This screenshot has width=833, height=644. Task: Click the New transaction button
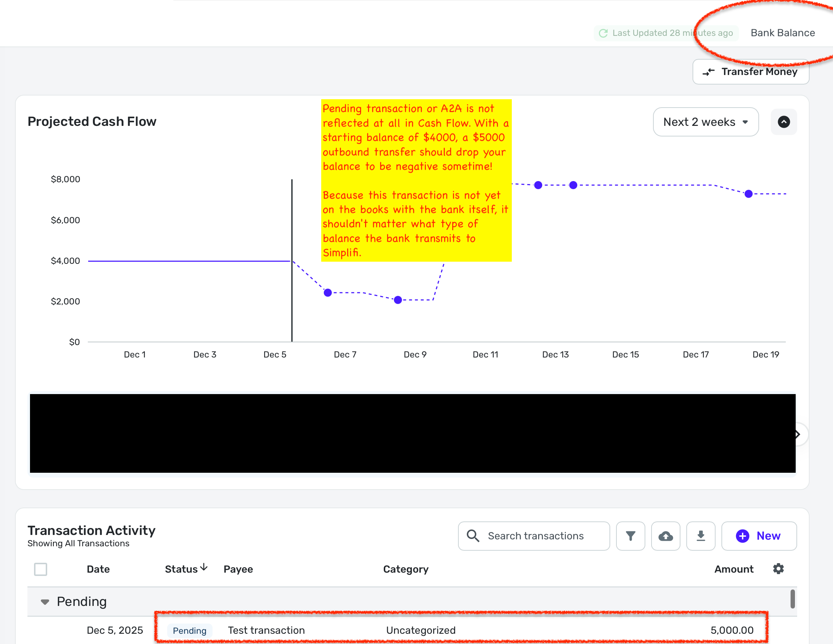coord(759,536)
